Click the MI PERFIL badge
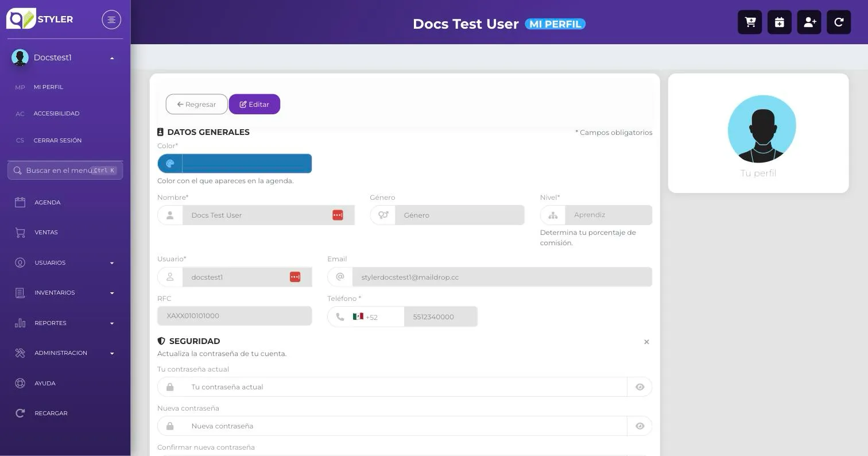This screenshot has width=868, height=456. pyautogui.click(x=555, y=24)
